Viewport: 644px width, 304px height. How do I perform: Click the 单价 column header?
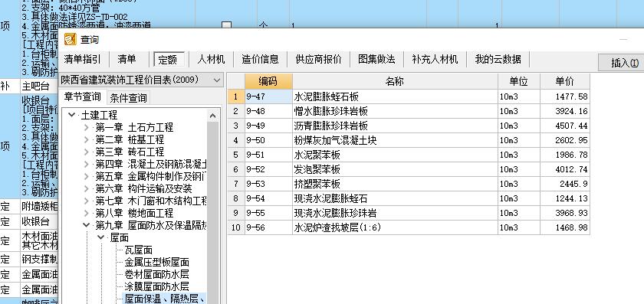(x=565, y=82)
